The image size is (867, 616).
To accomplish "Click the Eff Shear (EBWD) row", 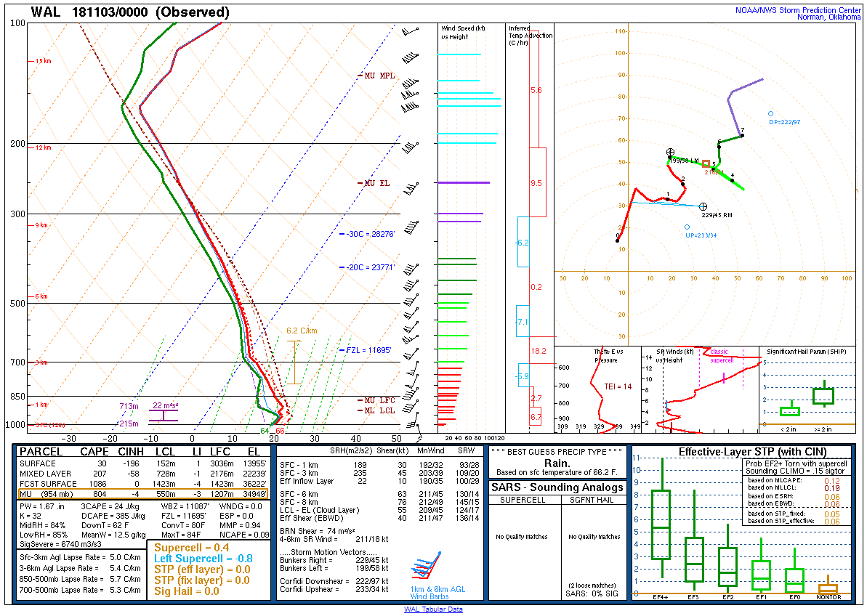I will coord(379,518).
